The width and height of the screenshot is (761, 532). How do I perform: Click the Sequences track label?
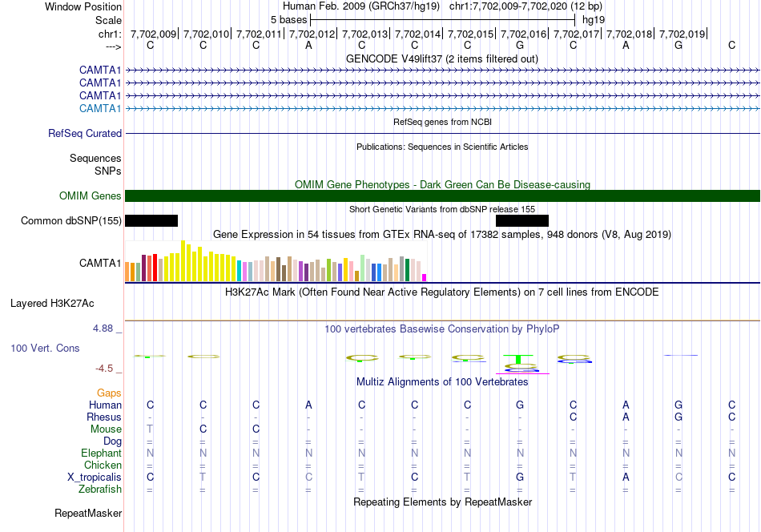point(95,159)
